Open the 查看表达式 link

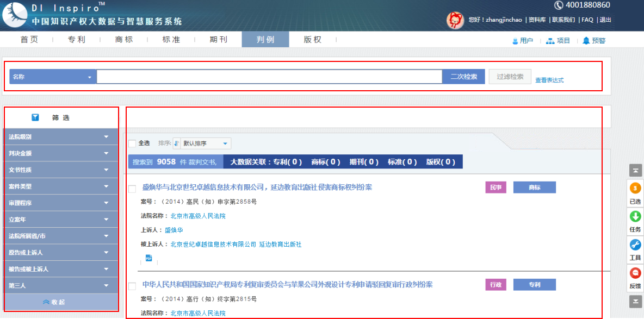pos(549,80)
